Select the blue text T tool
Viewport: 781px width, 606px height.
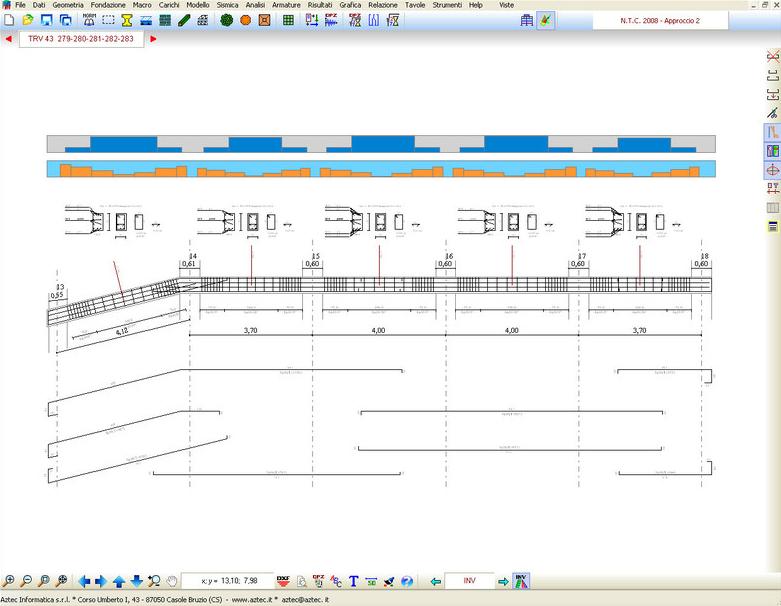tap(353, 580)
